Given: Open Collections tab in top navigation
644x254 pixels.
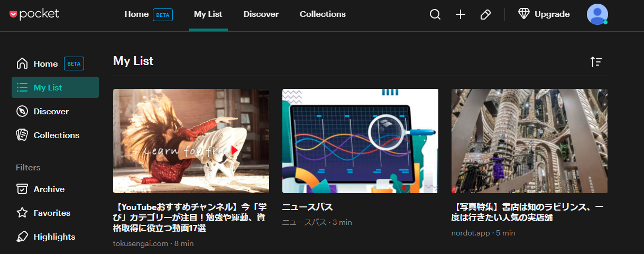Looking at the screenshot, I should click(323, 14).
